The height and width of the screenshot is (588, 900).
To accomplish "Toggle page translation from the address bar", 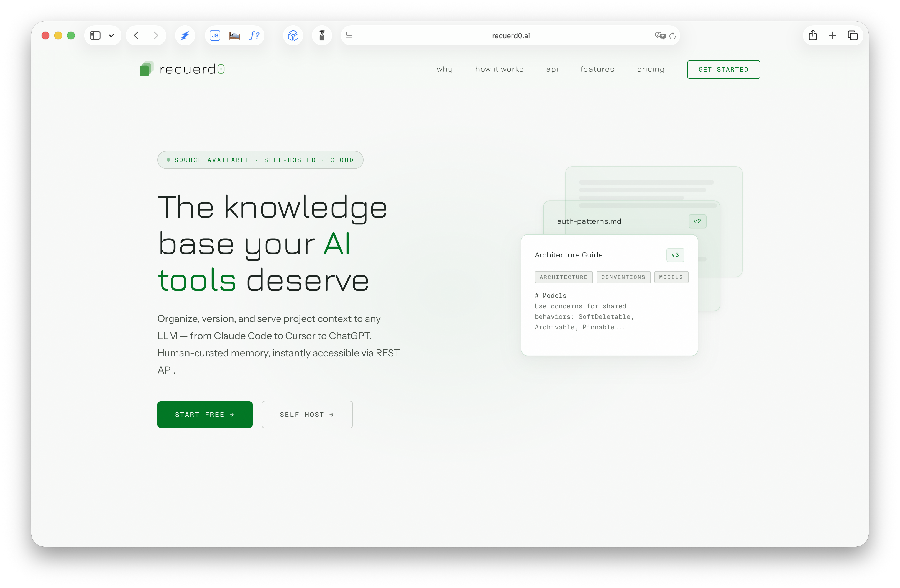I will [x=660, y=35].
